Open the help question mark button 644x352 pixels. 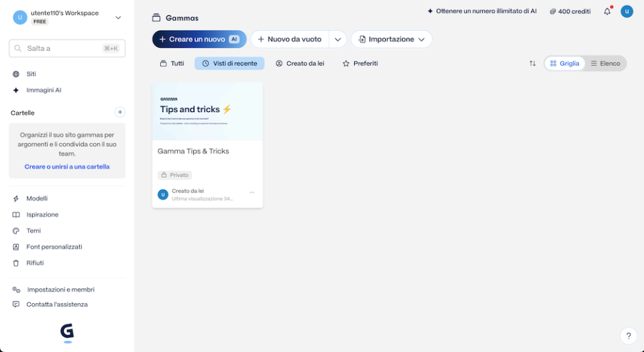(x=628, y=336)
